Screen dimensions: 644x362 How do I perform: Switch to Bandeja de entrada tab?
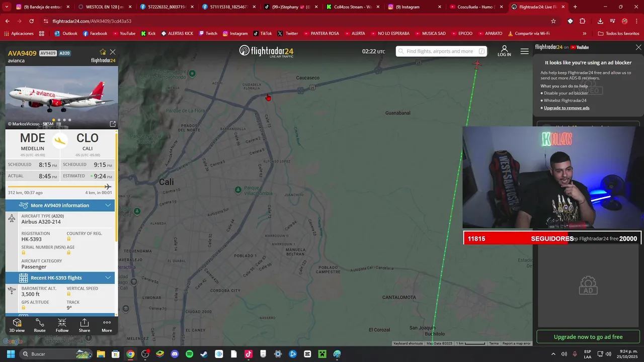coord(43,7)
